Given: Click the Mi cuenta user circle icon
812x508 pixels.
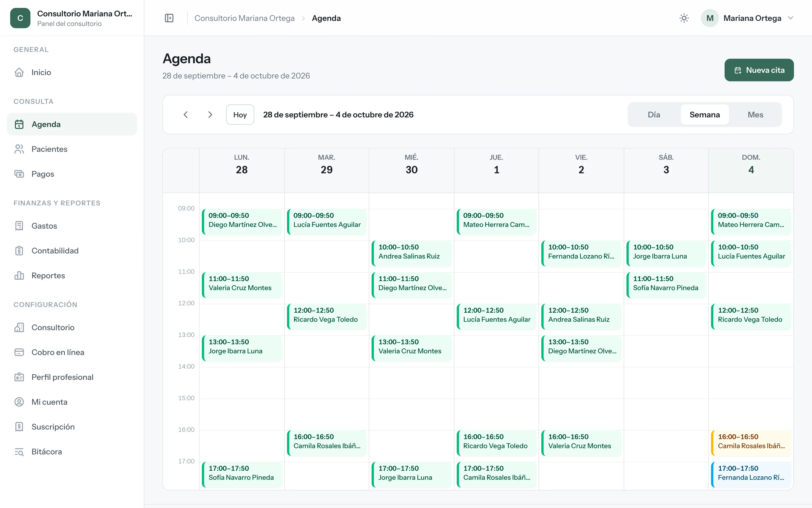Looking at the screenshot, I should click(19, 402).
